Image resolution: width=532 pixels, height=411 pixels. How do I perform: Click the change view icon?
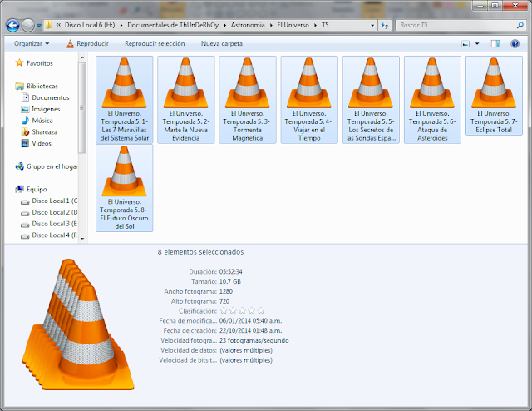(465, 43)
